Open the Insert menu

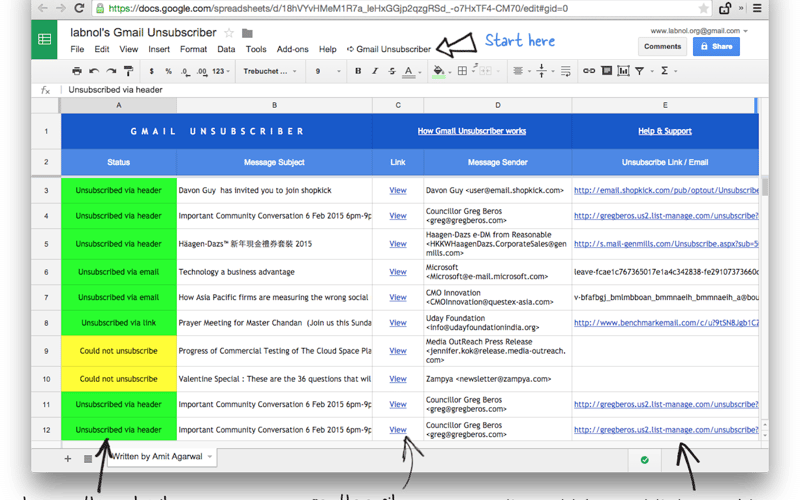click(x=159, y=49)
